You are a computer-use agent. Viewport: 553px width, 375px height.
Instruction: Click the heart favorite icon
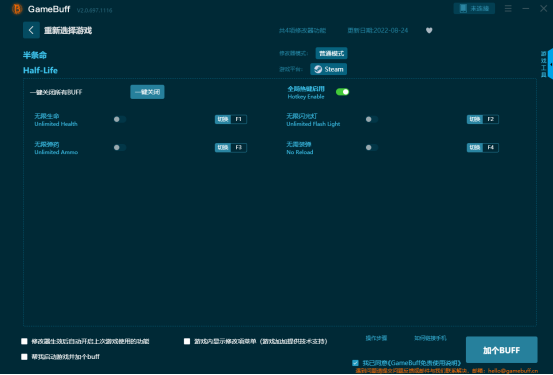(429, 30)
